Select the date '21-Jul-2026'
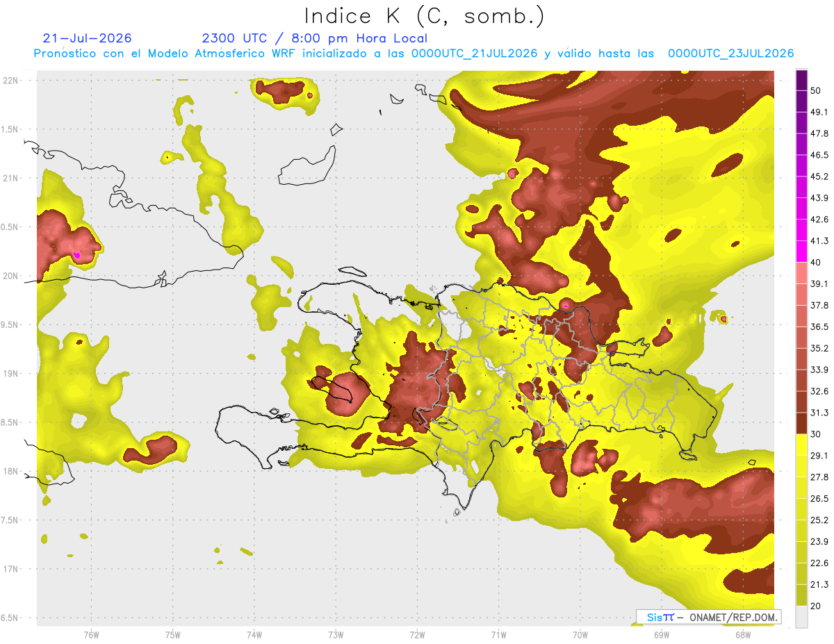 pos(87,38)
